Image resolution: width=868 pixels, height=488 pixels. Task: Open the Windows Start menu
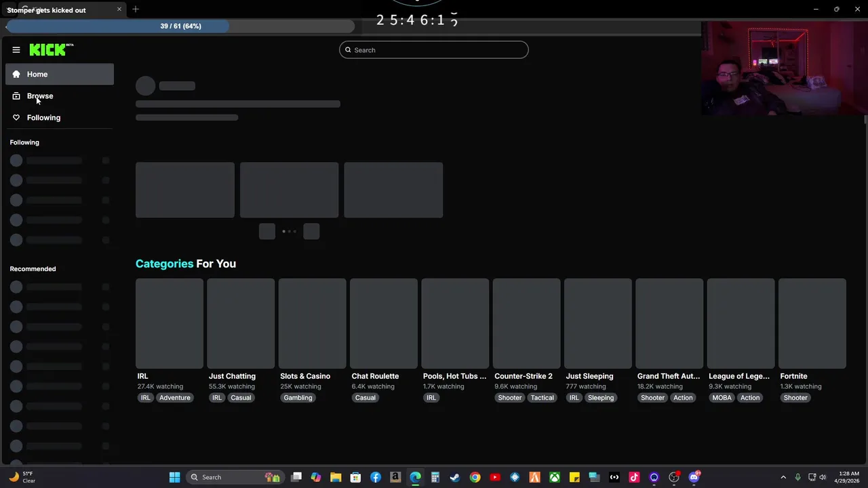(174, 477)
